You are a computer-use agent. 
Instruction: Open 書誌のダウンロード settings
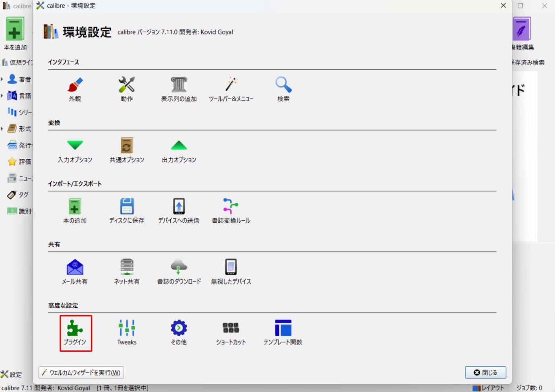click(179, 272)
